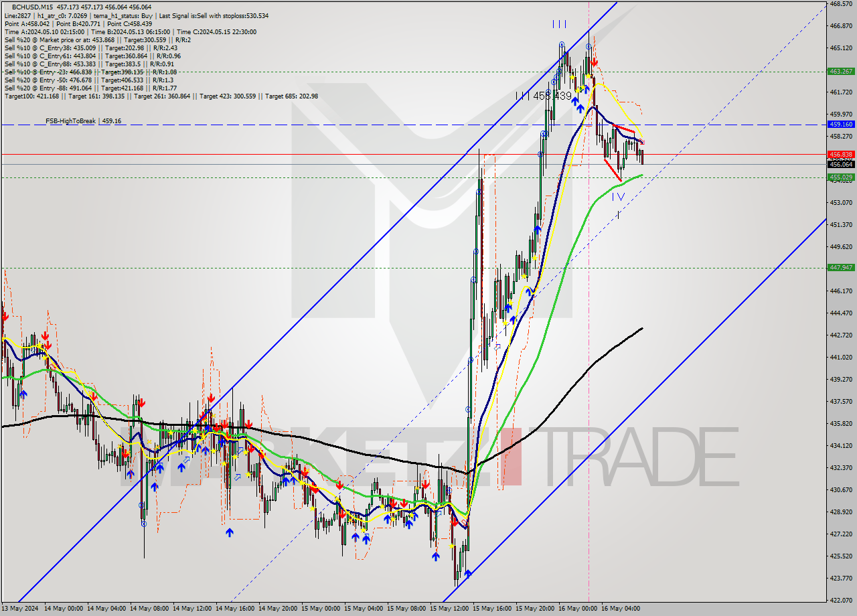Click the 423.770 price axis label

(x=840, y=579)
